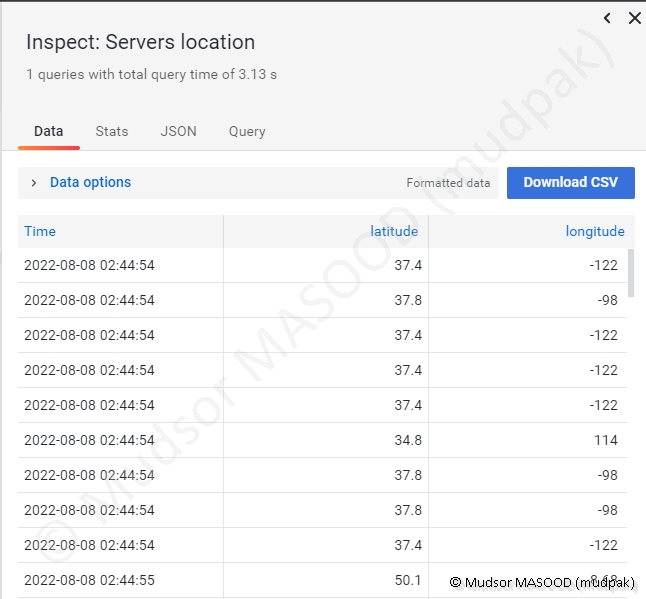This screenshot has height=599, width=646.
Task: Select the longitude cell showing 114
Action: [x=606, y=440]
